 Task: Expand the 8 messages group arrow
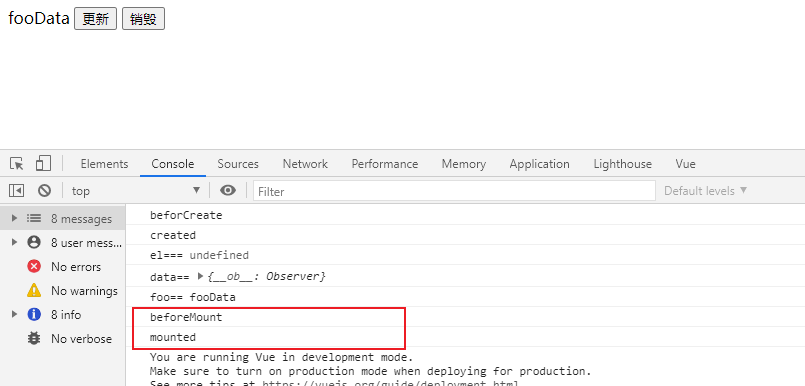[14, 218]
